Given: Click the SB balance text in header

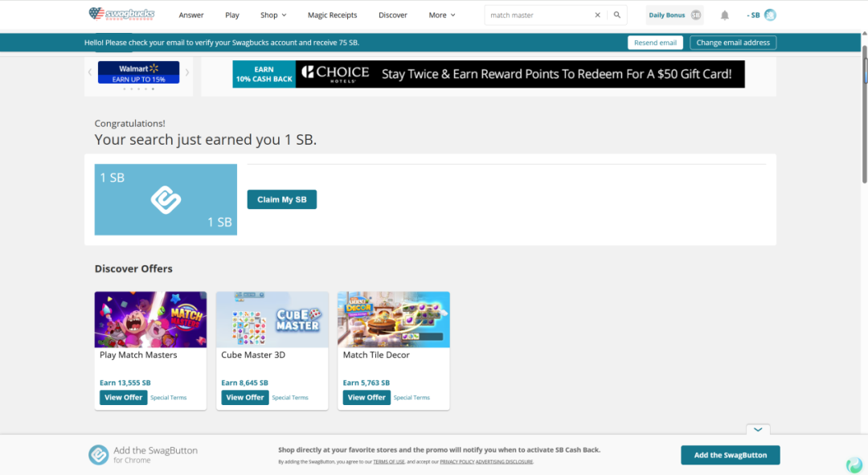Looking at the screenshot, I should tap(754, 15).
